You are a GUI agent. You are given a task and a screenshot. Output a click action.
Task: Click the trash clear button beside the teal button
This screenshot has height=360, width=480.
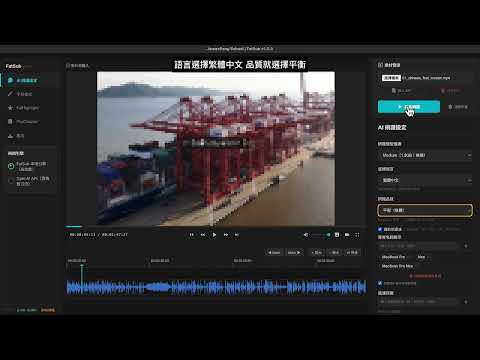[x=458, y=107]
